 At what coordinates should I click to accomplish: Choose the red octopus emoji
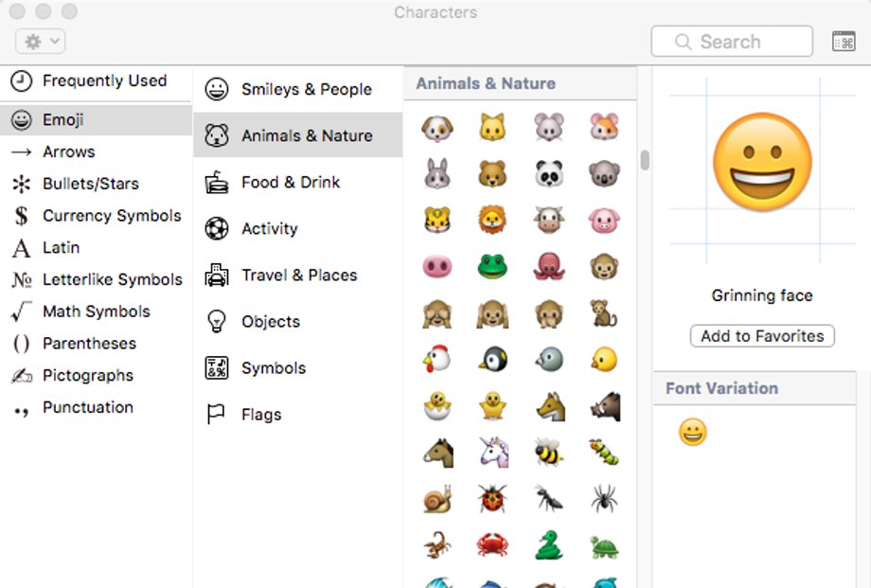pyautogui.click(x=549, y=267)
